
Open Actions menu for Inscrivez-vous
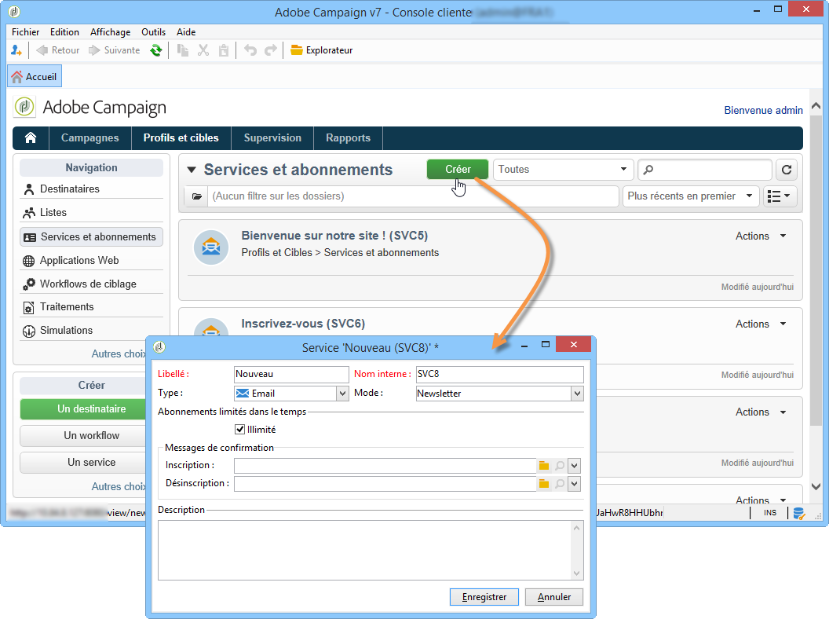click(761, 324)
